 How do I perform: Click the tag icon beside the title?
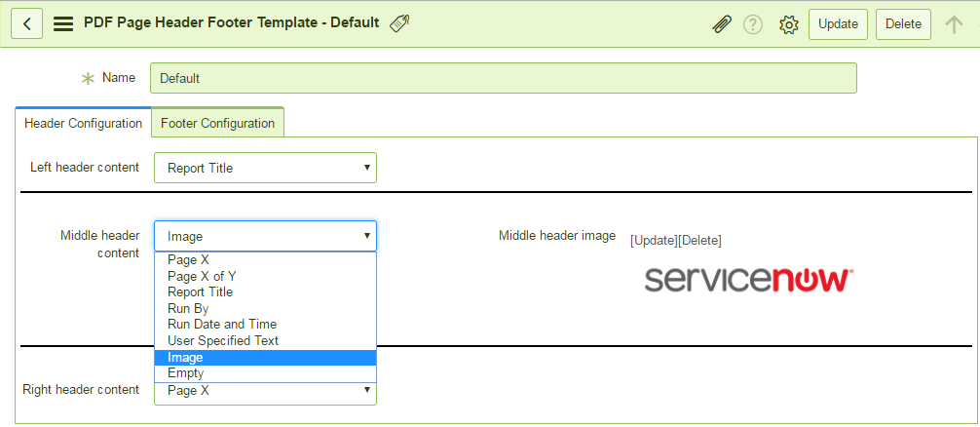(x=400, y=23)
